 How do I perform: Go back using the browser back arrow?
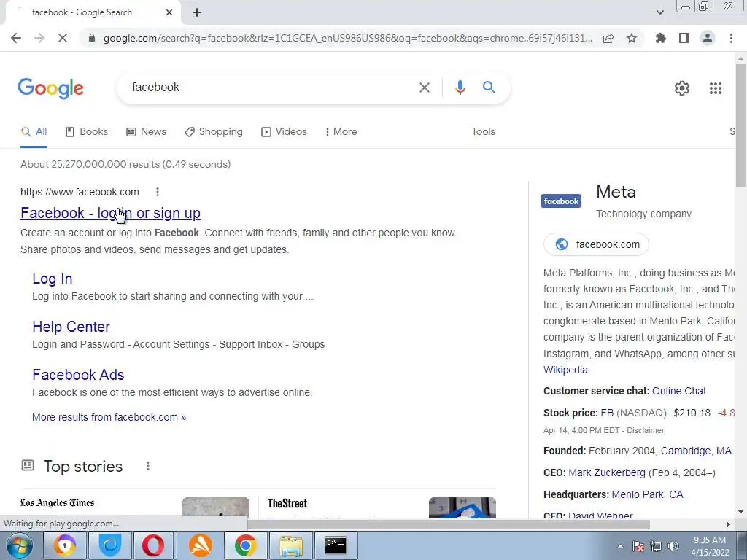click(x=16, y=38)
